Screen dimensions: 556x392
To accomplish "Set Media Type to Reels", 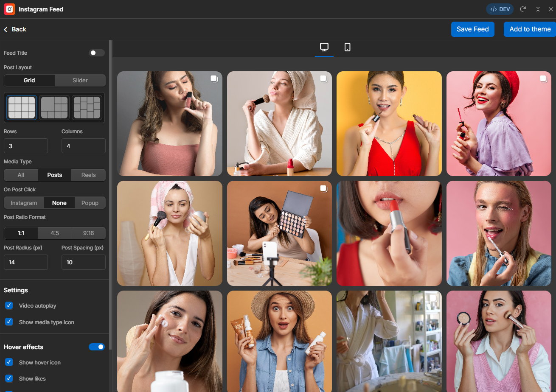I will point(88,175).
